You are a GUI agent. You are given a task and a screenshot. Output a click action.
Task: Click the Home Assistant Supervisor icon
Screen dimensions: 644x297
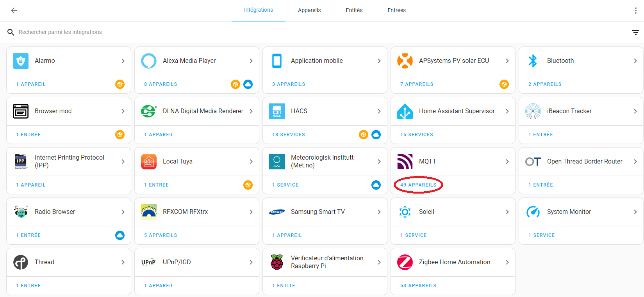(x=405, y=111)
